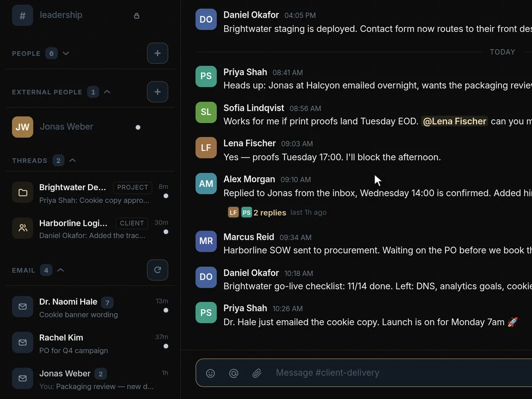
Task: Open Jonas Weber's Packaging review email
Action: point(90,379)
